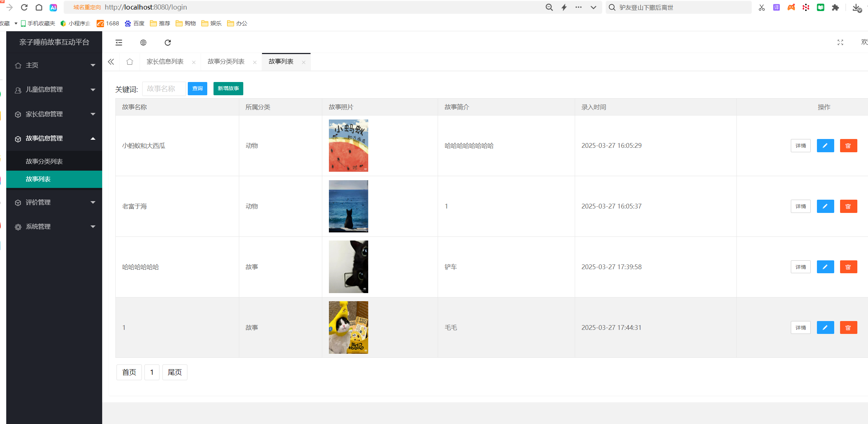Focus the 故事名称 keyword input field

164,89
